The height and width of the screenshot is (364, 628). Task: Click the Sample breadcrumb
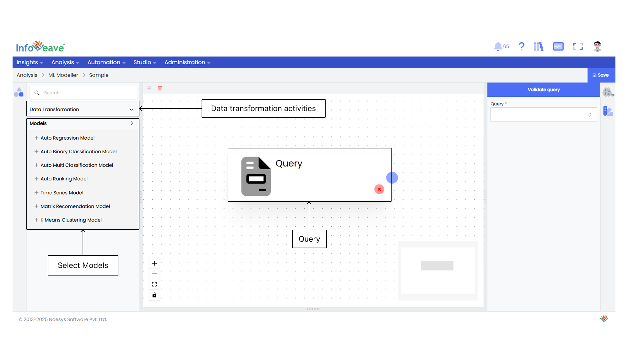(99, 75)
